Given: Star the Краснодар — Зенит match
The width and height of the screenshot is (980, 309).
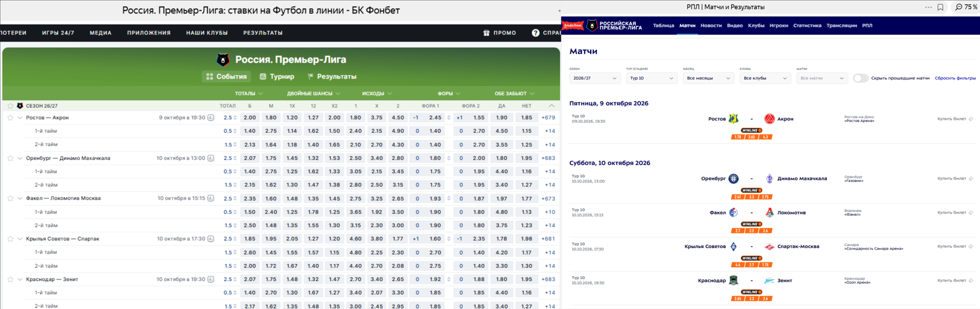Looking at the screenshot, I should coord(10,280).
